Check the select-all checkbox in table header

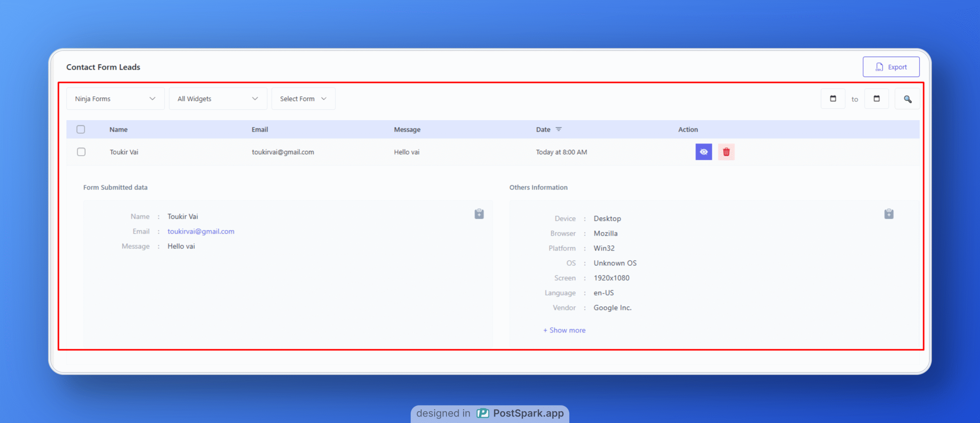(81, 129)
